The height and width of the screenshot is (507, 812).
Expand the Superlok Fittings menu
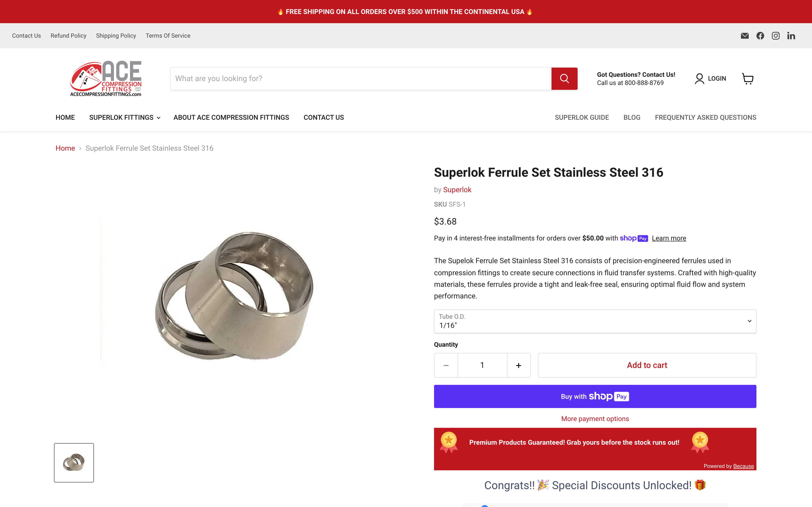(x=125, y=118)
